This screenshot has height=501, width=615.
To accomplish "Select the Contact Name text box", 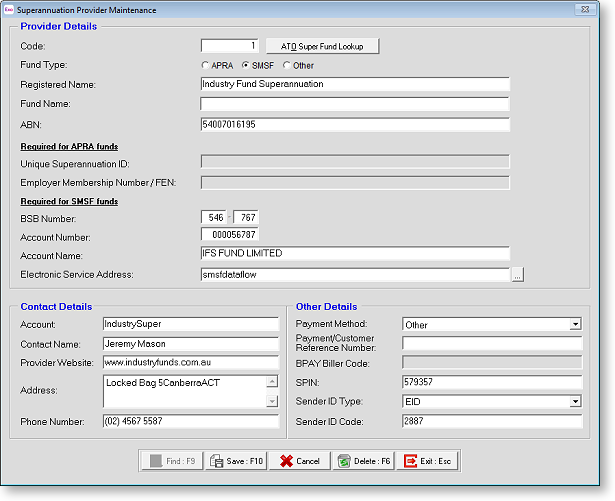I will click(x=190, y=344).
